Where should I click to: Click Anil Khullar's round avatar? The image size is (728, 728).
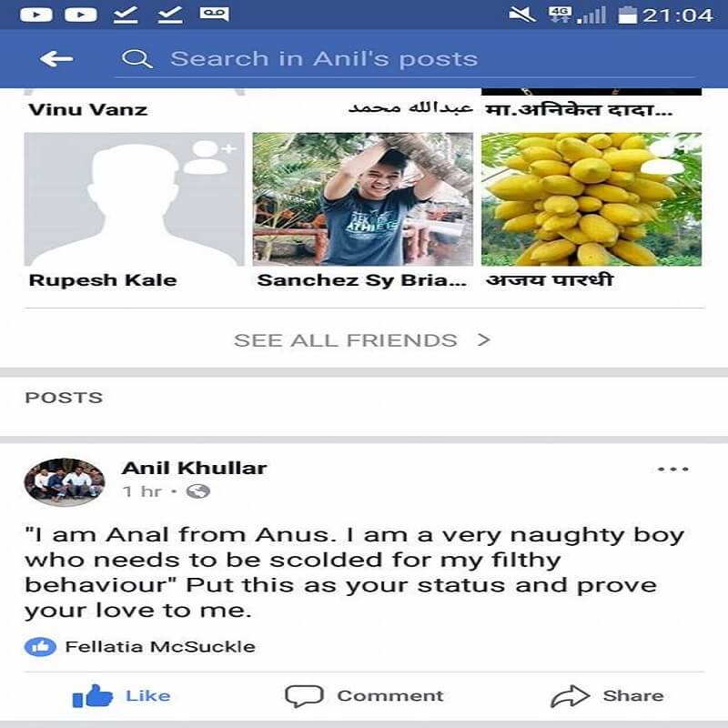point(65,481)
